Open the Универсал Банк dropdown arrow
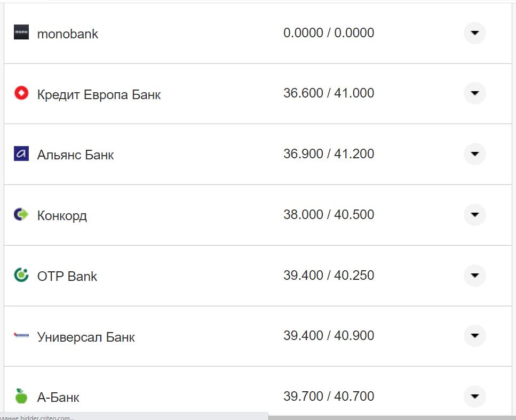516x420 pixels. [474, 336]
